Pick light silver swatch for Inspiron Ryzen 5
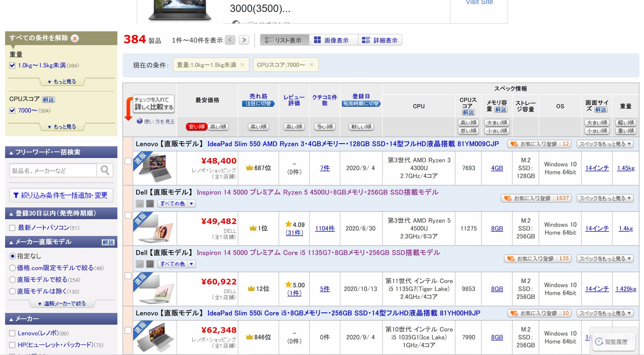644x355 pixels. [140, 204]
